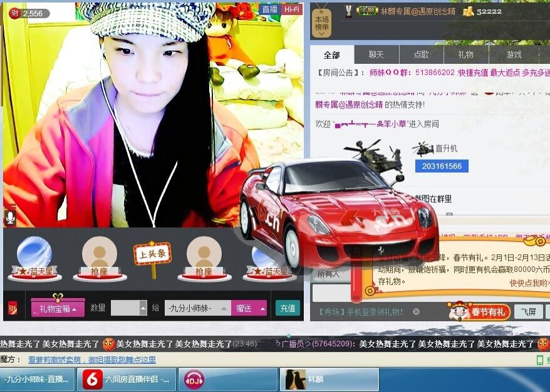
Task: Click the 充值 recharge button
Action: point(288,308)
